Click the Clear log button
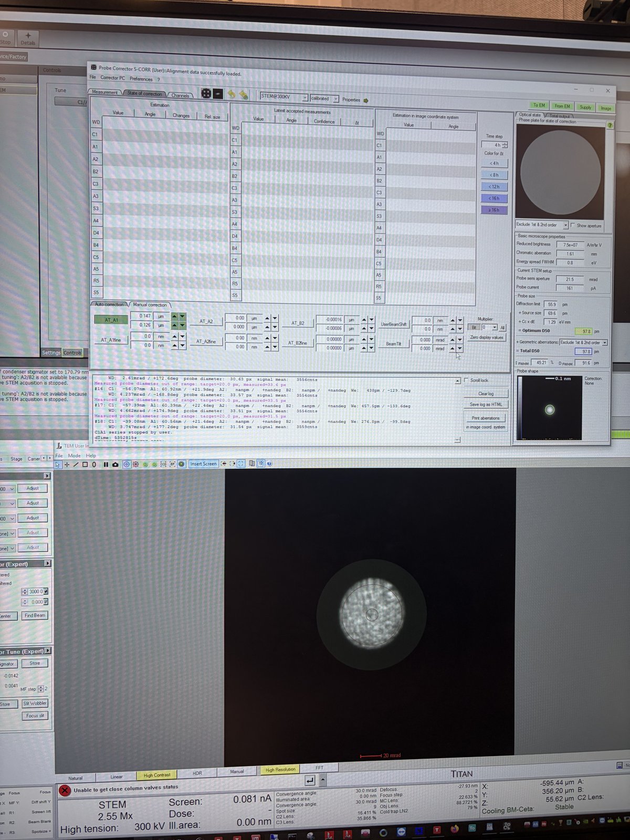Viewport: 630px width, 840px height. 486,393
